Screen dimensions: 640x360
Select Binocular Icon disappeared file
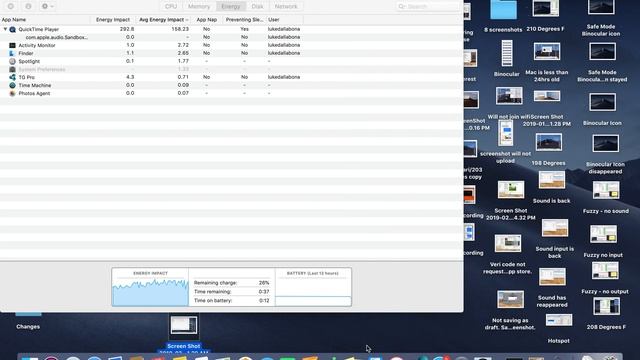(x=606, y=143)
